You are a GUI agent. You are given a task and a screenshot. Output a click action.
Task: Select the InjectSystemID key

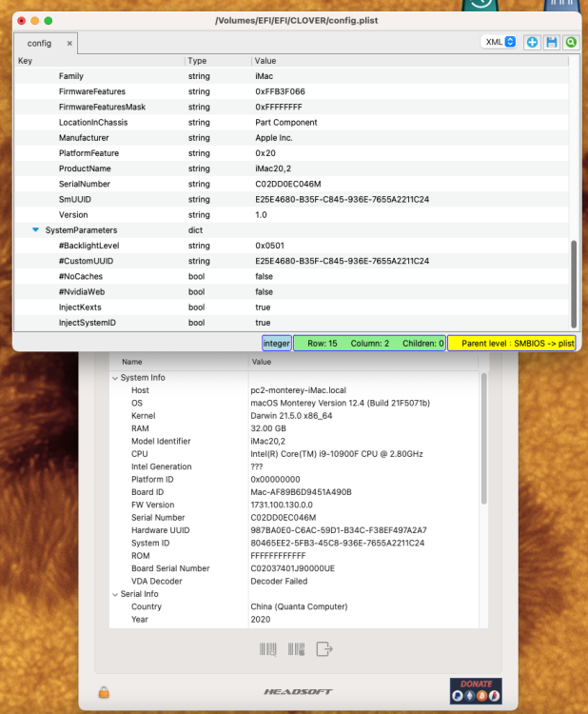point(88,323)
